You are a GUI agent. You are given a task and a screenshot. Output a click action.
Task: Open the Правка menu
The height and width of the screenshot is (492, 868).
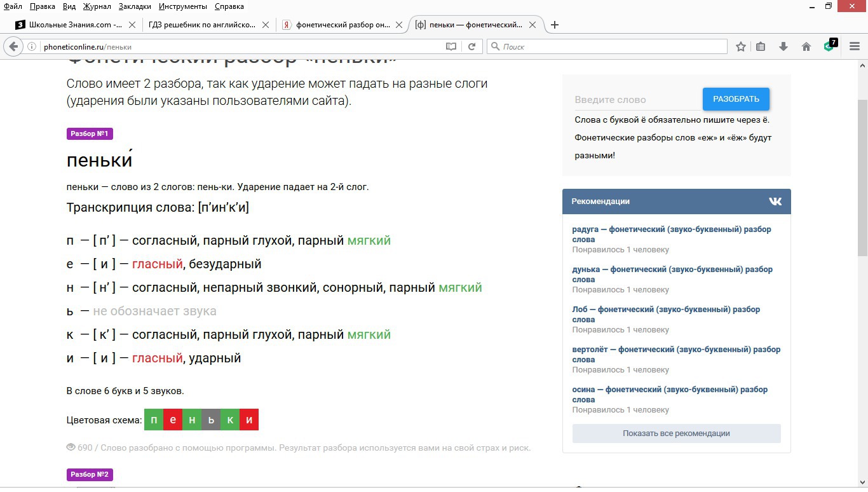43,6
